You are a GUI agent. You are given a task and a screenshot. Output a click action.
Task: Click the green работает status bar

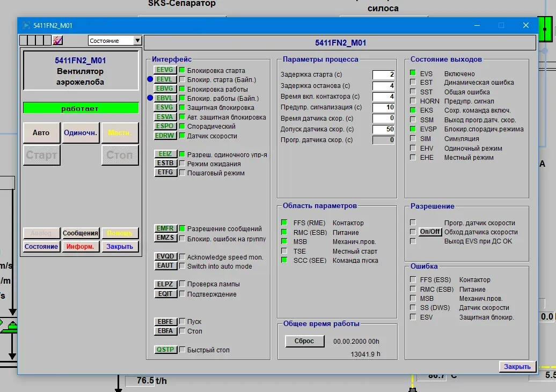coord(81,108)
